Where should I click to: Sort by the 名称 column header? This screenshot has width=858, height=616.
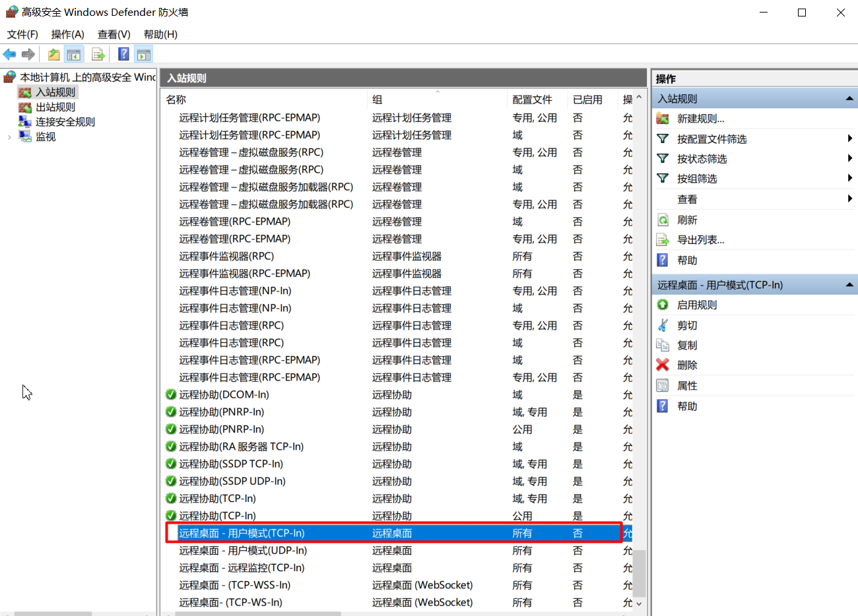264,99
